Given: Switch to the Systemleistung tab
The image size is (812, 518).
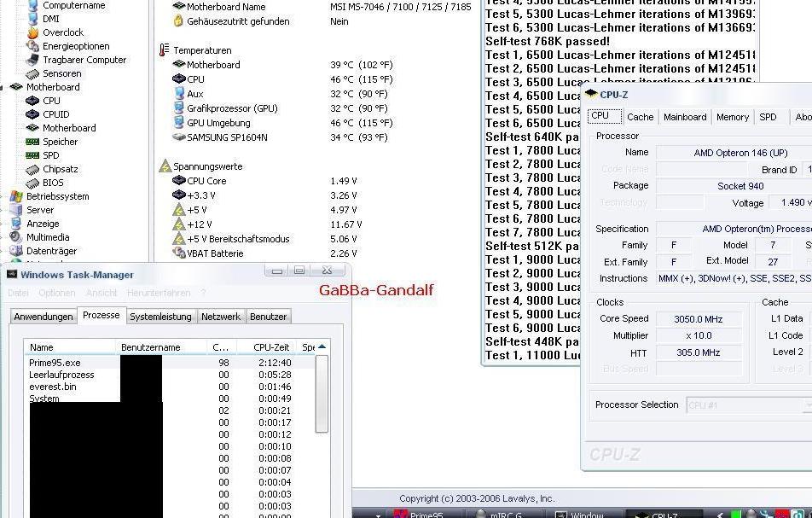Looking at the screenshot, I should [160, 317].
